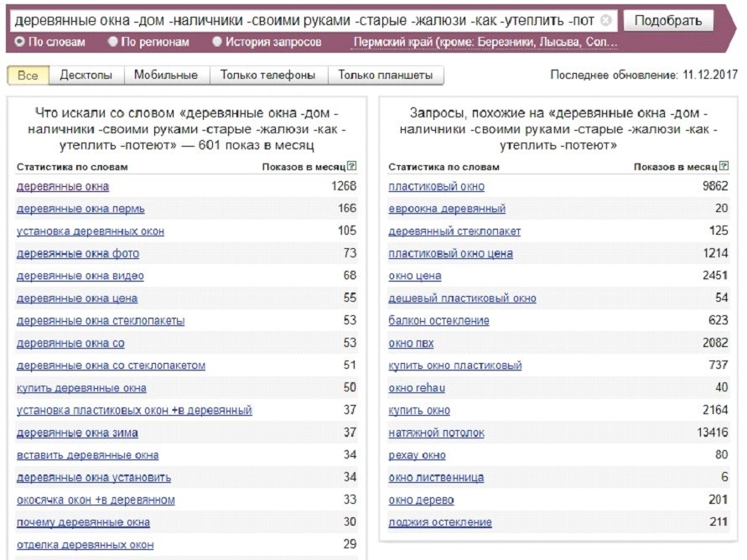Click the right 'Статистика по словам' header
Screen dimensions: 747x560
[x=444, y=167]
